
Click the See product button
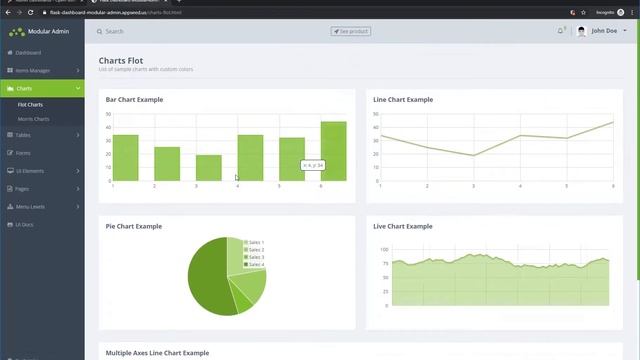point(351,31)
